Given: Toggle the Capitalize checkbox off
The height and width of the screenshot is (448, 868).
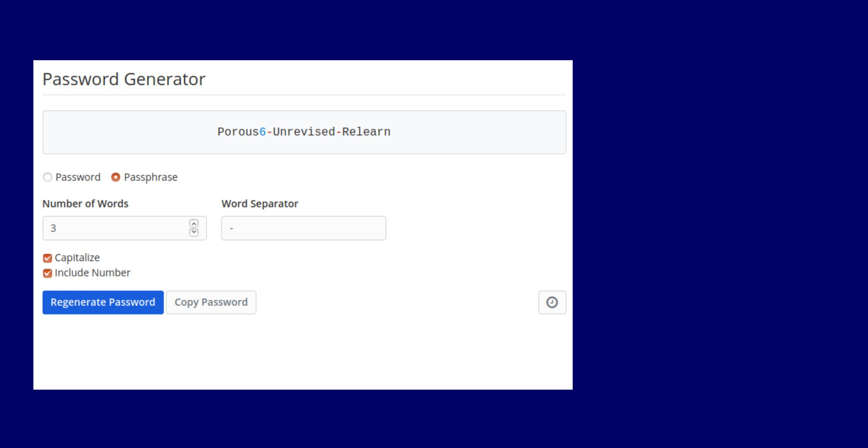Looking at the screenshot, I should coord(47,258).
